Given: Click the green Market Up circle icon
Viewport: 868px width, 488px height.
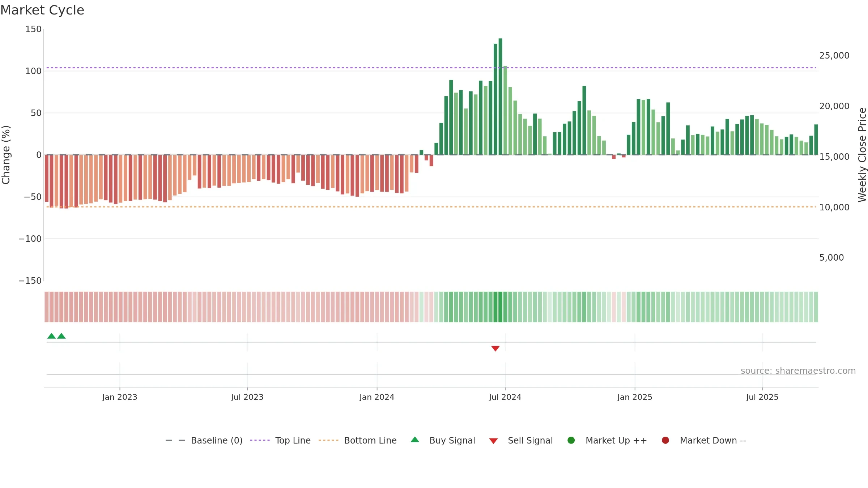Looking at the screenshot, I should pos(571,440).
